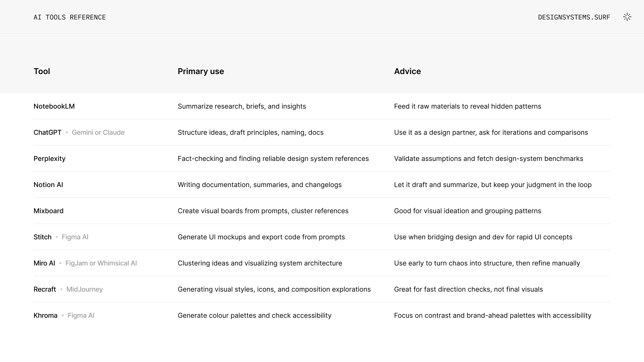This screenshot has width=644, height=362.
Task: Open the DESIGNSYSTEMS.SURF link
Action: [x=574, y=17]
